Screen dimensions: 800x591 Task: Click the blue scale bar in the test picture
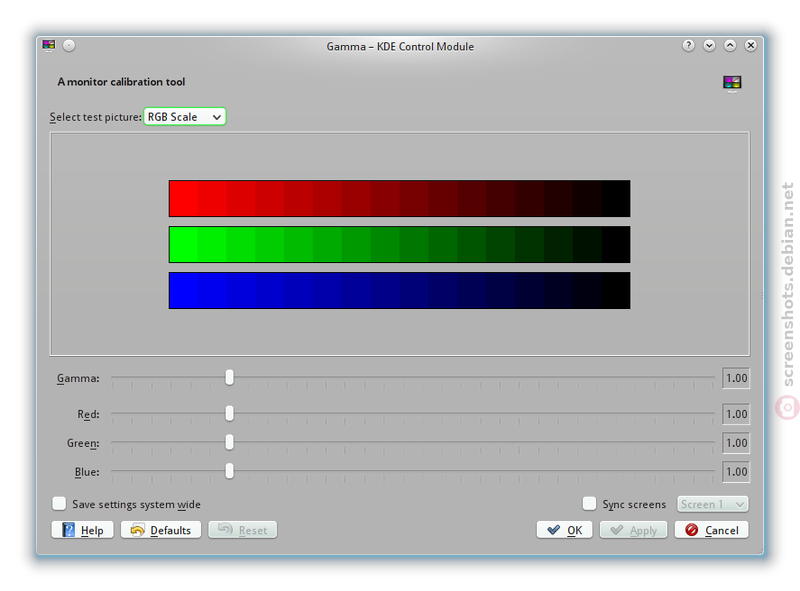pos(399,290)
